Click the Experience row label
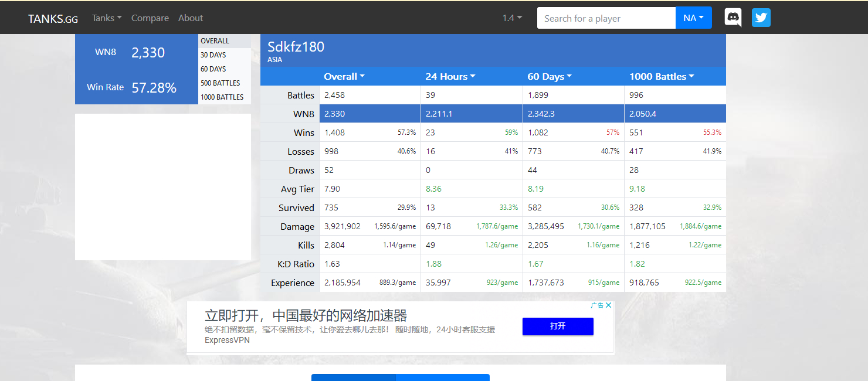Screen dimensions: 868x381 pyautogui.click(x=293, y=283)
